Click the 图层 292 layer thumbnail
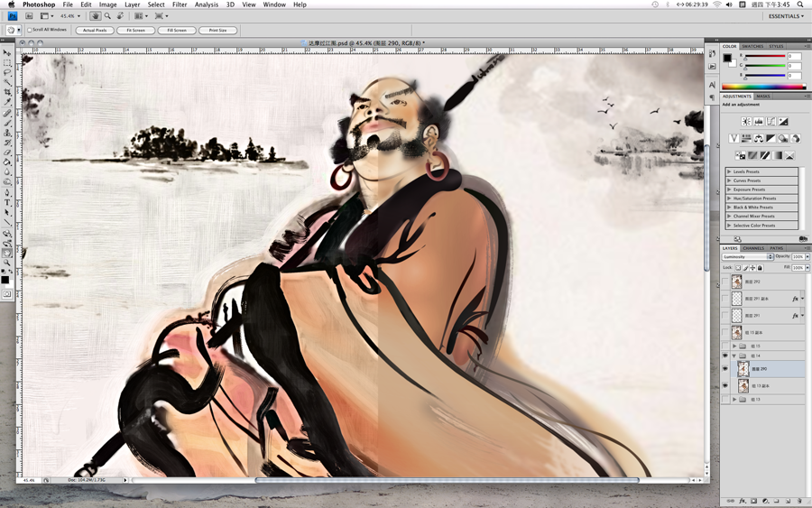The image size is (812, 508). click(x=736, y=282)
